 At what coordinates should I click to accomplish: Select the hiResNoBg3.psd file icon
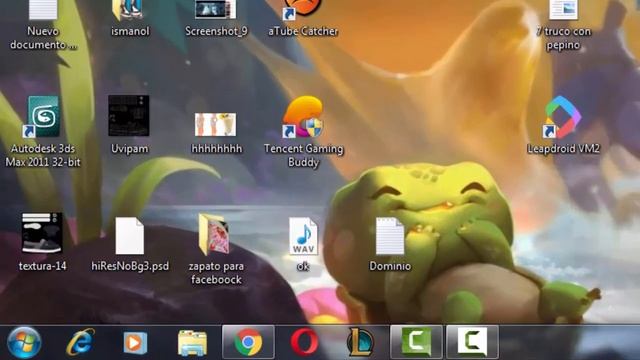pos(129,236)
